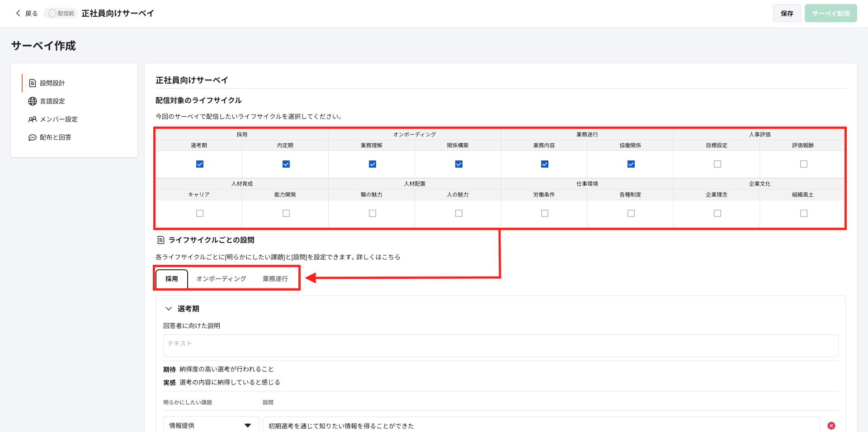
Task: Check the キャリア checkbox
Action: (200, 213)
